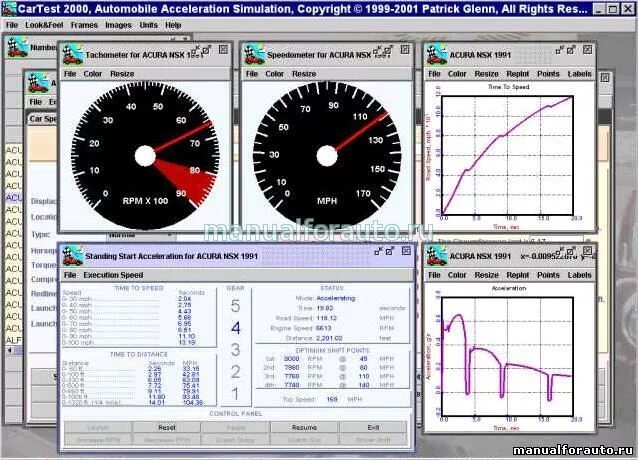The image size is (638, 460).
Task: Click the CarTest 2000 application icon in the main title bar
Action: [9, 9]
